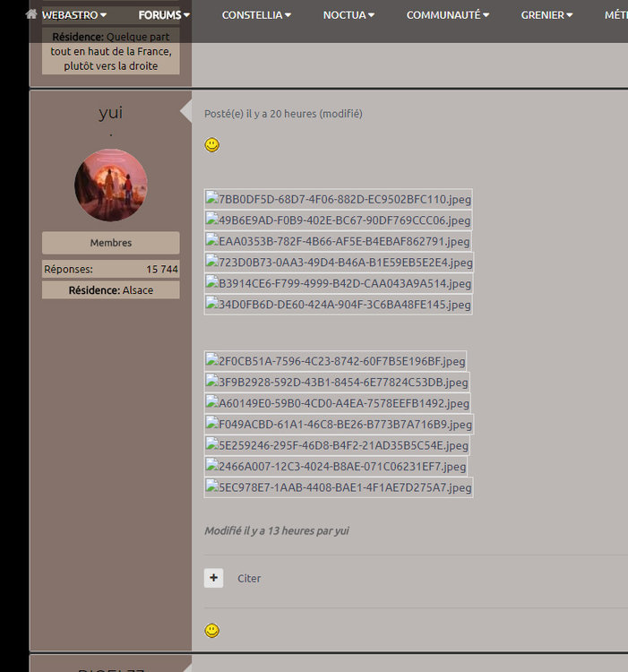628x672 pixels.
Task: Click the smiley emoji in yui's signature
Action: pos(212,631)
